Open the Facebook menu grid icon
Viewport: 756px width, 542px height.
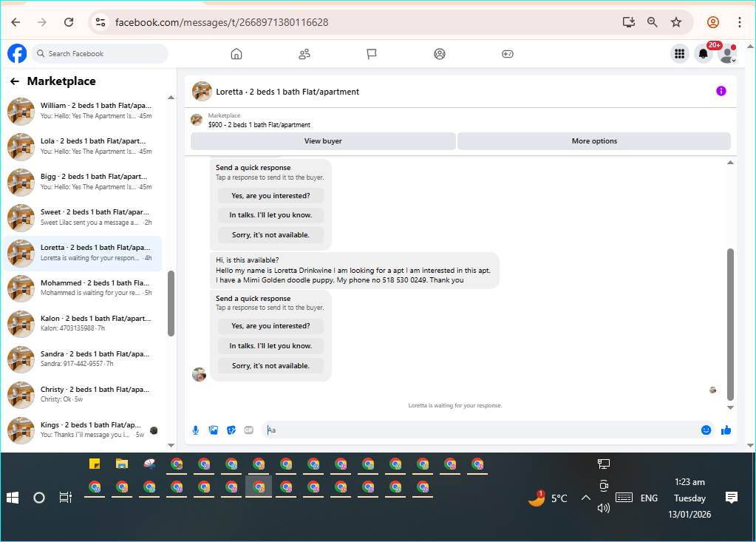[x=680, y=54]
